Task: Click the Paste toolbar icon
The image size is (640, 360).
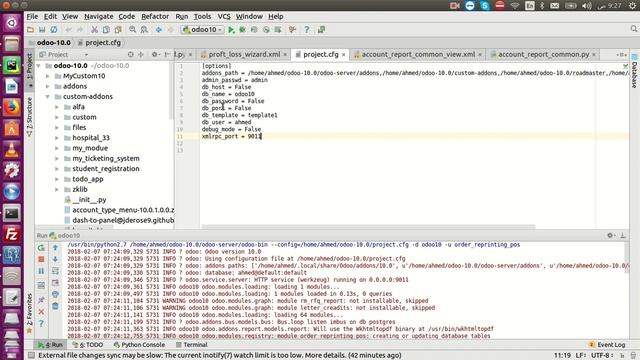Action: click(118, 29)
